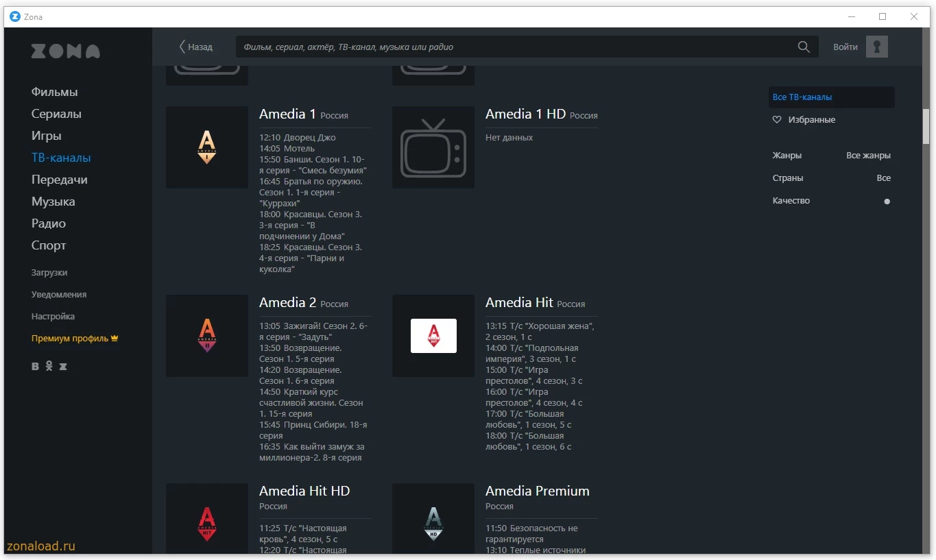Click the vertical scrollbar thumb
The height and width of the screenshot is (560, 936).
pos(926,126)
